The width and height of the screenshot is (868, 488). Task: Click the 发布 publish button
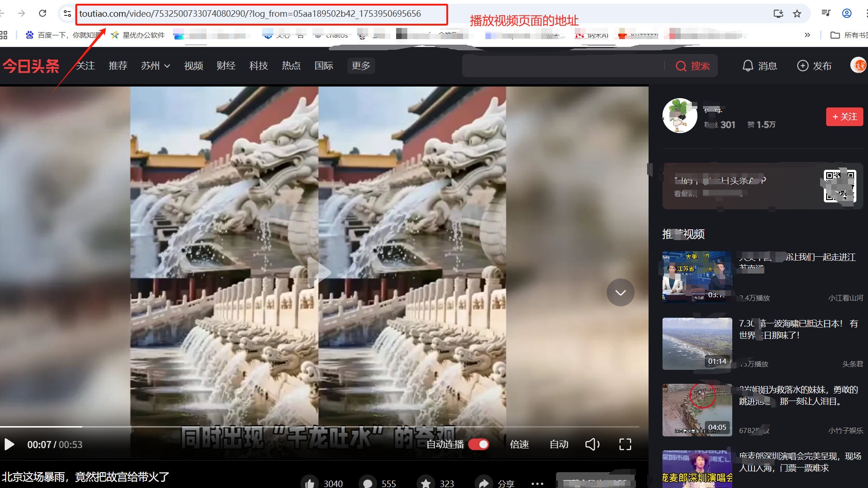click(x=814, y=66)
